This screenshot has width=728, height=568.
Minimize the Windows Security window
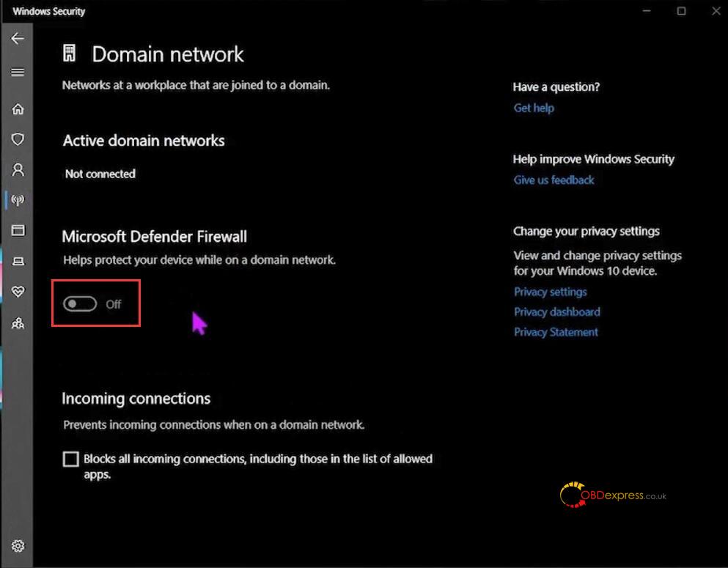coord(647,11)
